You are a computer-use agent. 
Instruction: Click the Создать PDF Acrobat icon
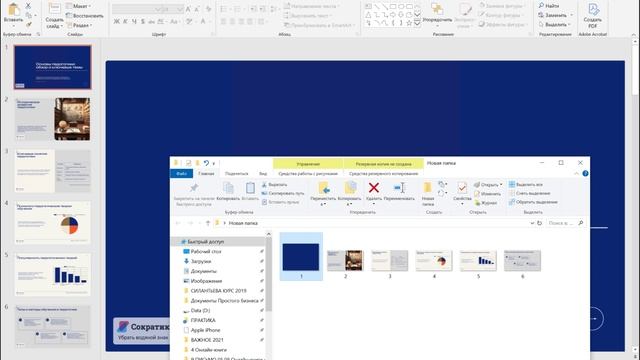(593, 9)
